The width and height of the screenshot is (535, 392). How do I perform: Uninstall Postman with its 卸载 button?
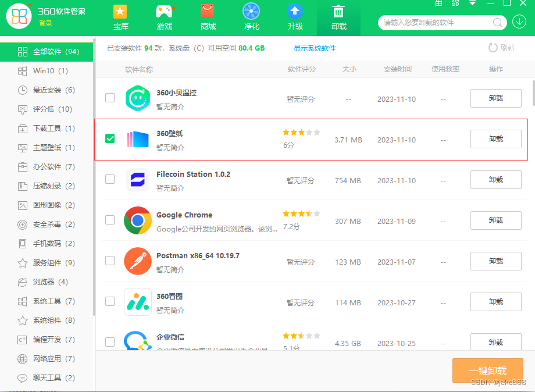click(496, 261)
